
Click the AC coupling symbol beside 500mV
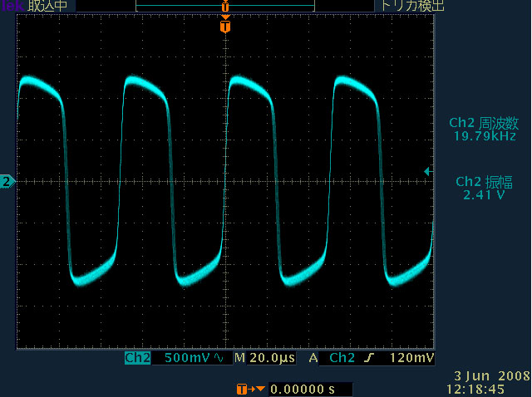pyautogui.click(x=219, y=359)
